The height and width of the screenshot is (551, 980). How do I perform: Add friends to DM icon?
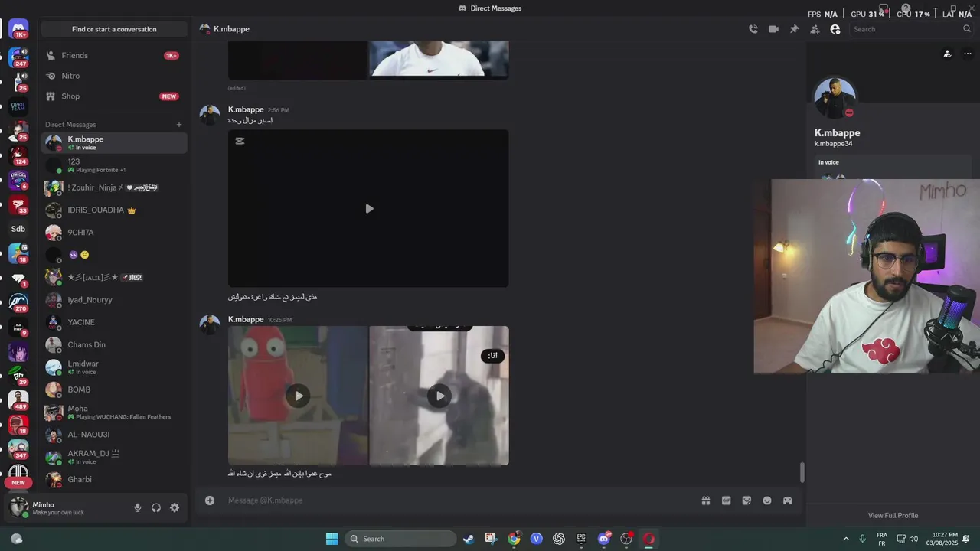pyautogui.click(x=815, y=29)
